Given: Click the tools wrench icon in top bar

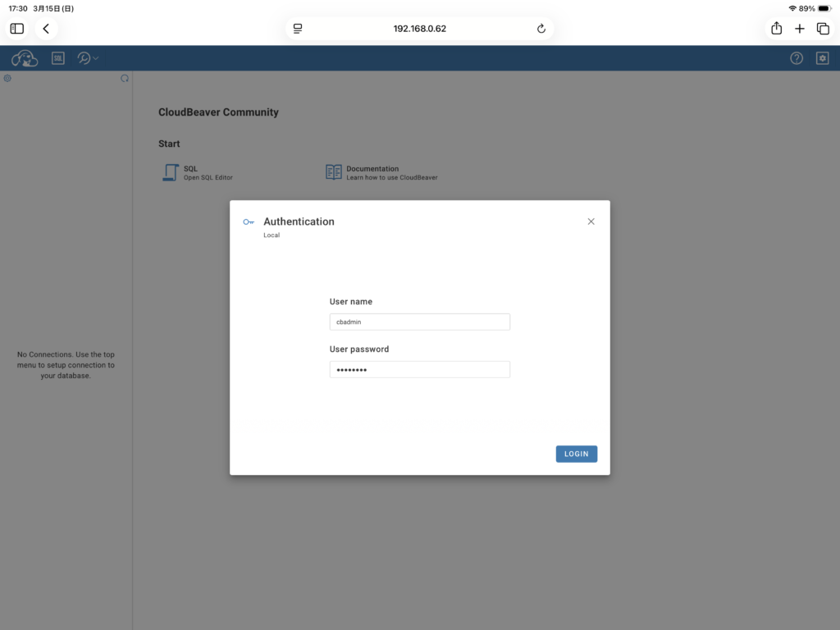Looking at the screenshot, I should click(84, 58).
